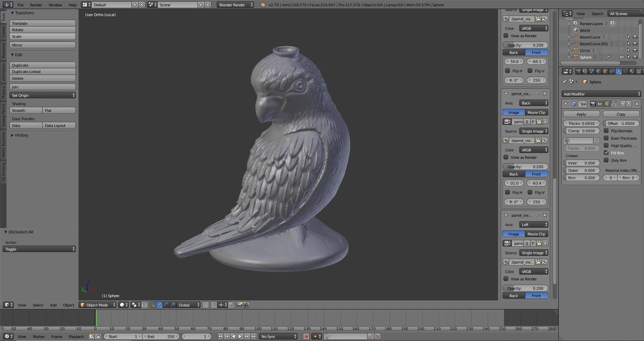Screen dimensions: 644x341
Task: Open the timeline Playback menu
Action: click(76, 337)
